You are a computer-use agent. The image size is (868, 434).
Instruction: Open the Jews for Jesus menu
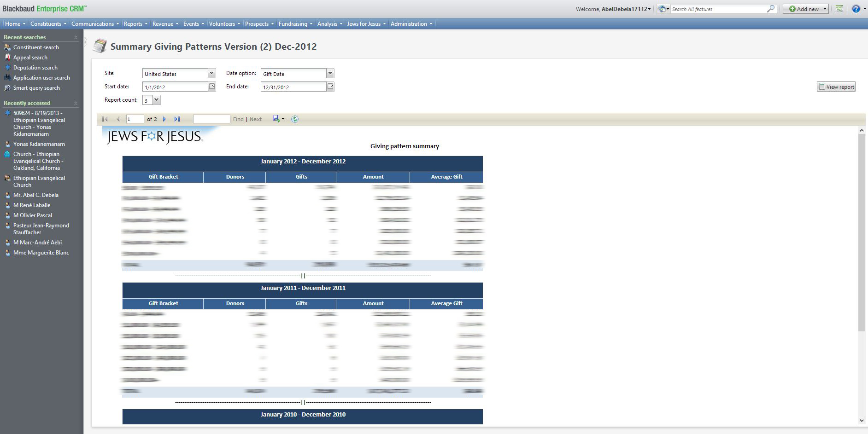coord(367,24)
